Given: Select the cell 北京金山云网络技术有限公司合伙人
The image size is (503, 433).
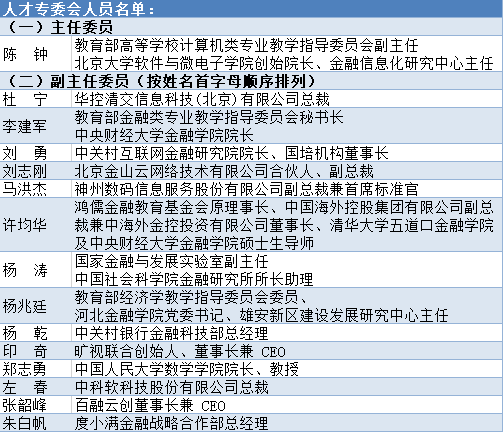Looking at the screenshot, I should 287,171.
